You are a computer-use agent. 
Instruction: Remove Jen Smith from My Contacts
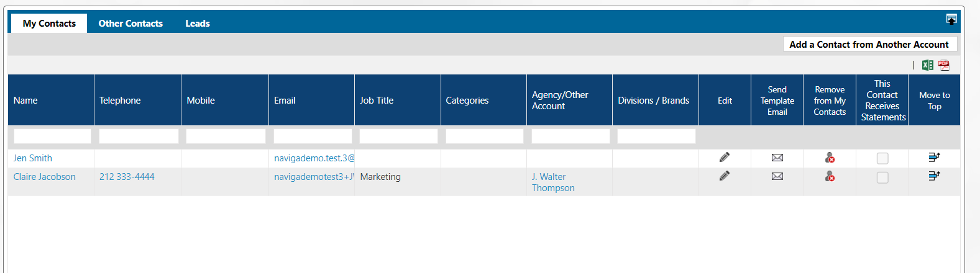pyautogui.click(x=830, y=158)
